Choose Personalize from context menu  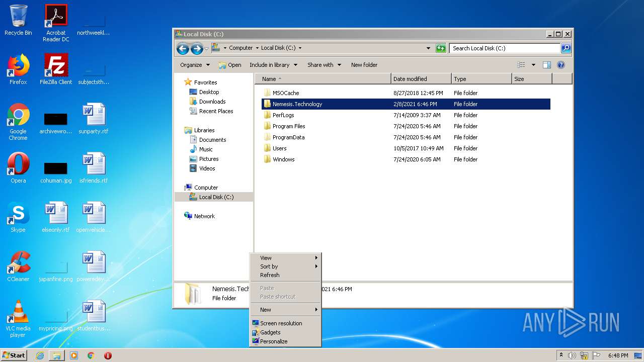[285, 341]
